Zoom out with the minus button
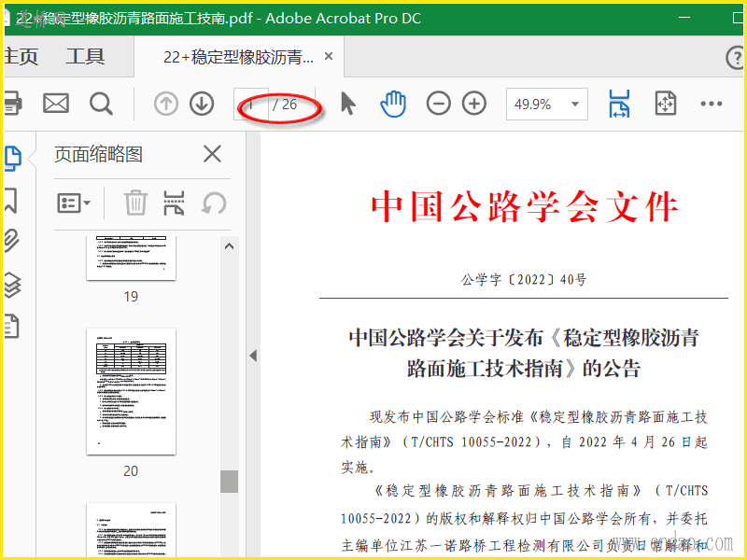Image resolution: width=747 pixels, height=560 pixels. 438,104
